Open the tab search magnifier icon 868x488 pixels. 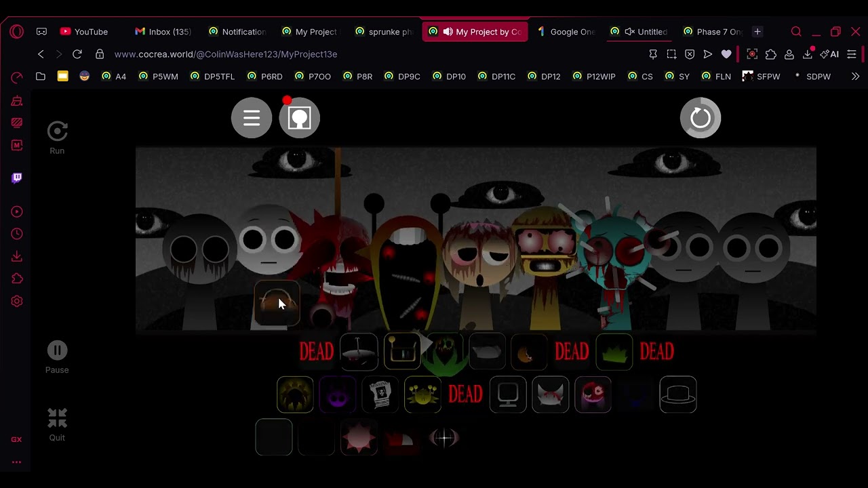[x=796, y=32]
